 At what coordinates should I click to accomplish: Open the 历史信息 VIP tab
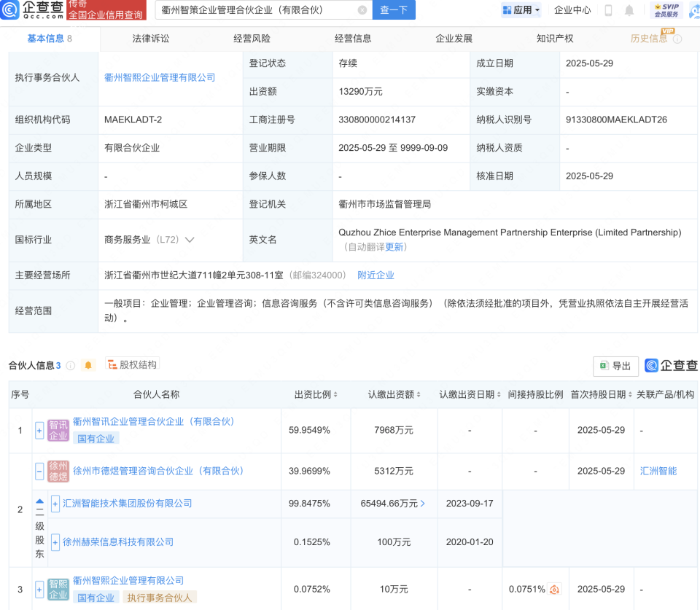pos(649,39)
